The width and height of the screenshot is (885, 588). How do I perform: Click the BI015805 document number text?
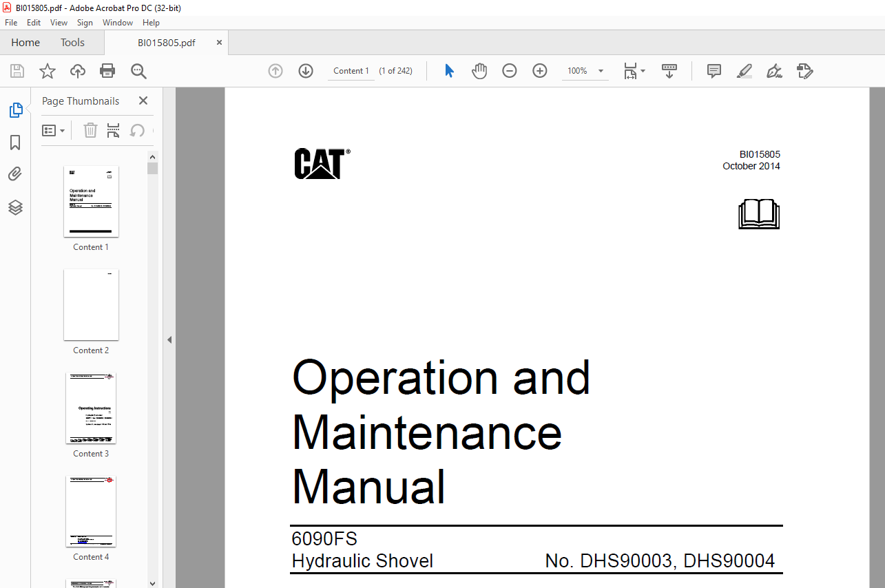(760, 154)
